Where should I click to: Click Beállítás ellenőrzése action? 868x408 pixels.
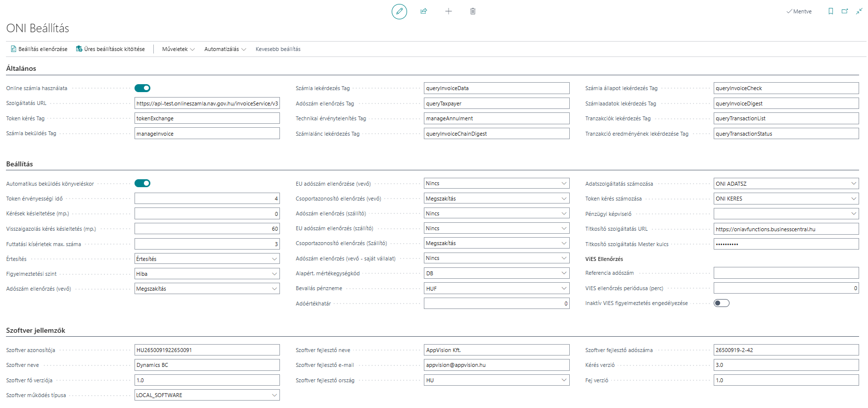pyautogui.click(x=39, y=49)
